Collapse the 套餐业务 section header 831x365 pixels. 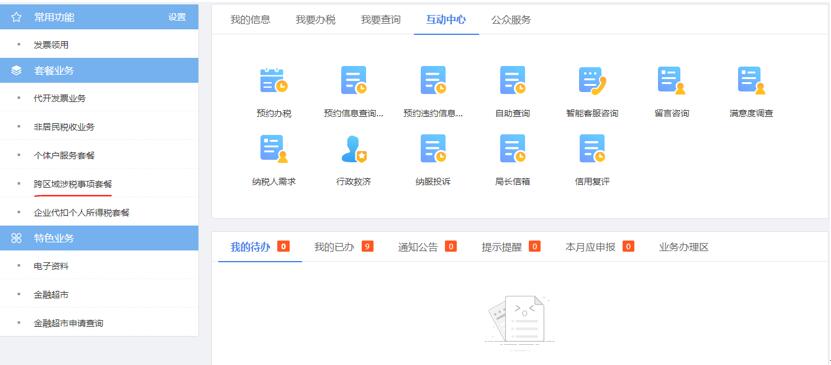pyautogui.click(x=99, y=70)
